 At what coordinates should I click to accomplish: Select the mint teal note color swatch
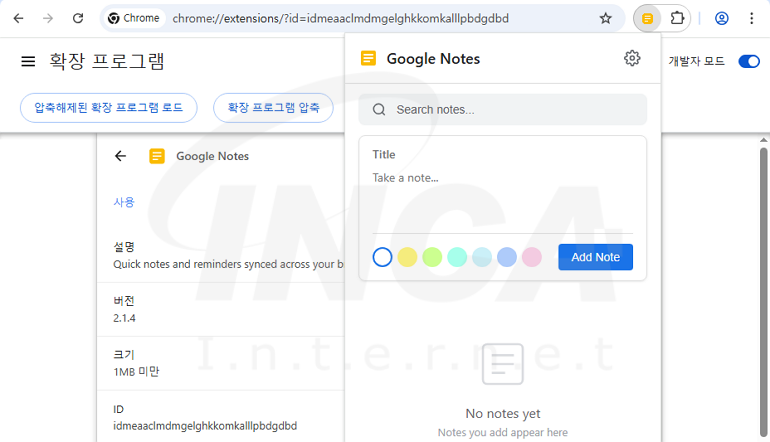(457, 257)
